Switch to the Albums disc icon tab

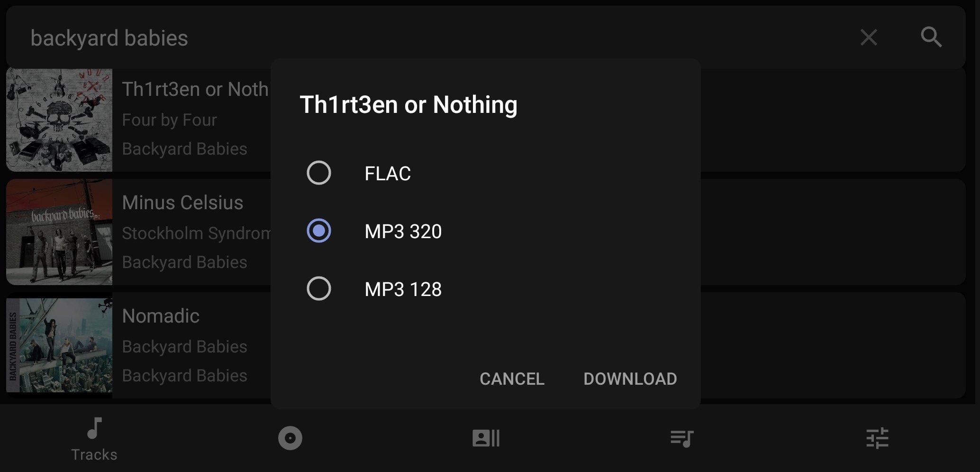click(290, 438)
